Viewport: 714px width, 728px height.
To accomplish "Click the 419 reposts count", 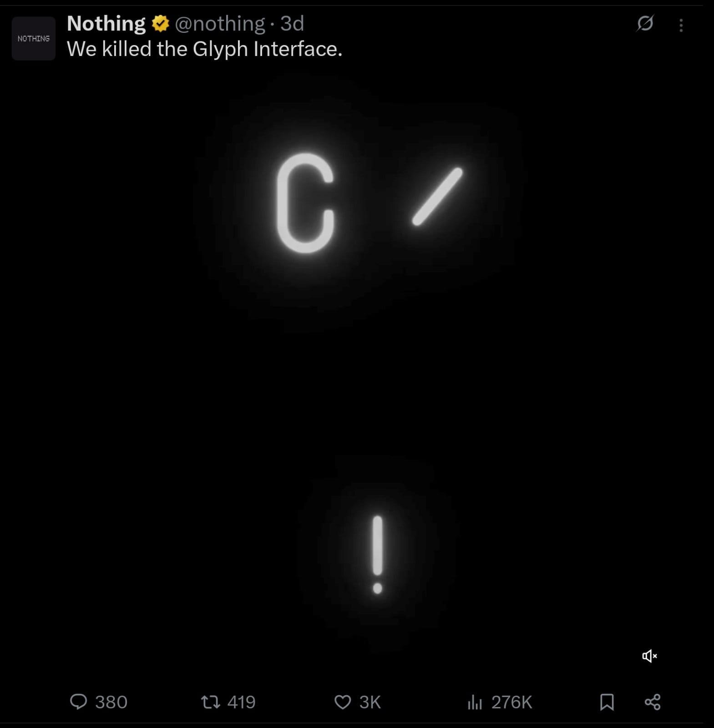I will tap(241, 702).
